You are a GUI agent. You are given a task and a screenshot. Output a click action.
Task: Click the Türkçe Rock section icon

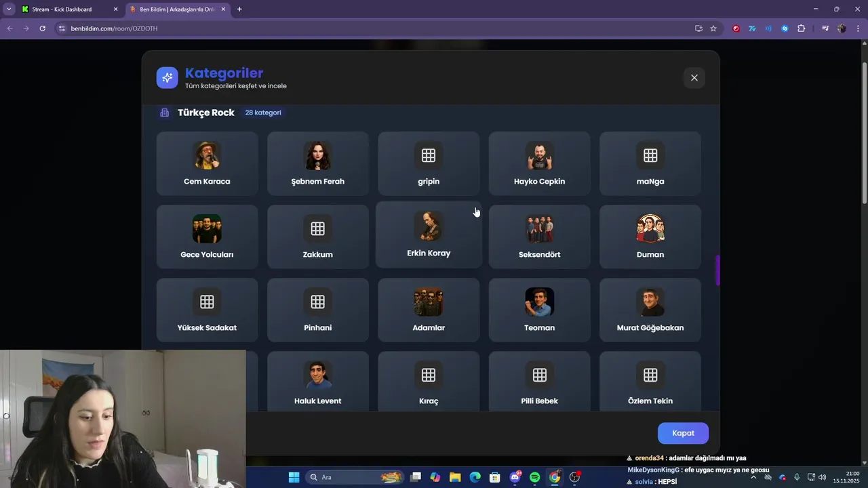click(x=164, y=113)
